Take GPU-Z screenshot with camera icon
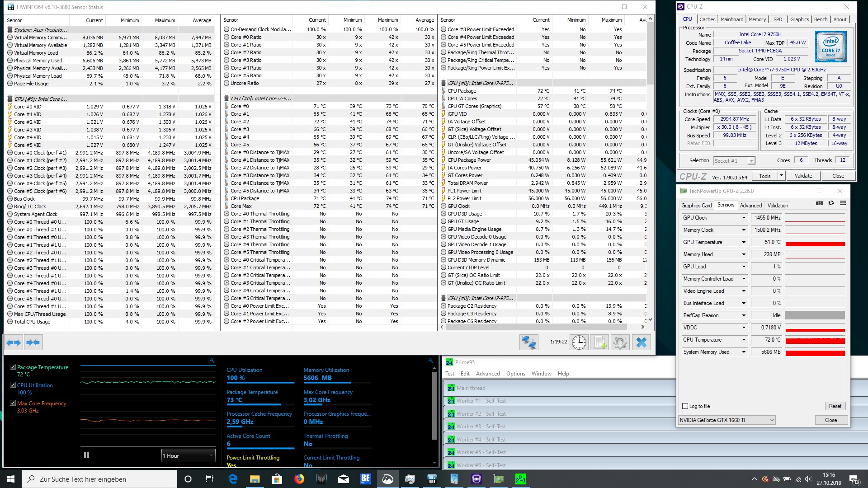This screenshot has width=868, height=488. coord(820,203)
